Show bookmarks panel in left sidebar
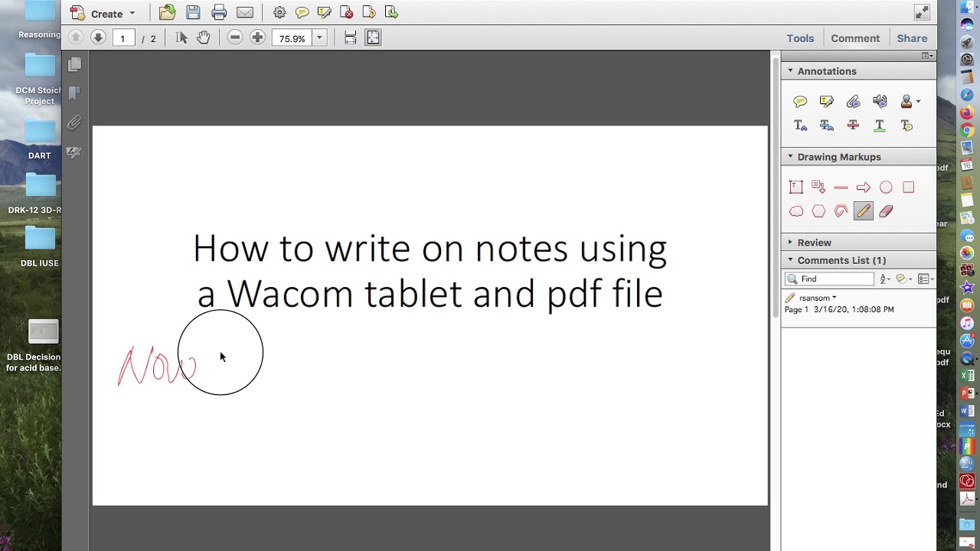The image size is (980, 551). point(74,93)
